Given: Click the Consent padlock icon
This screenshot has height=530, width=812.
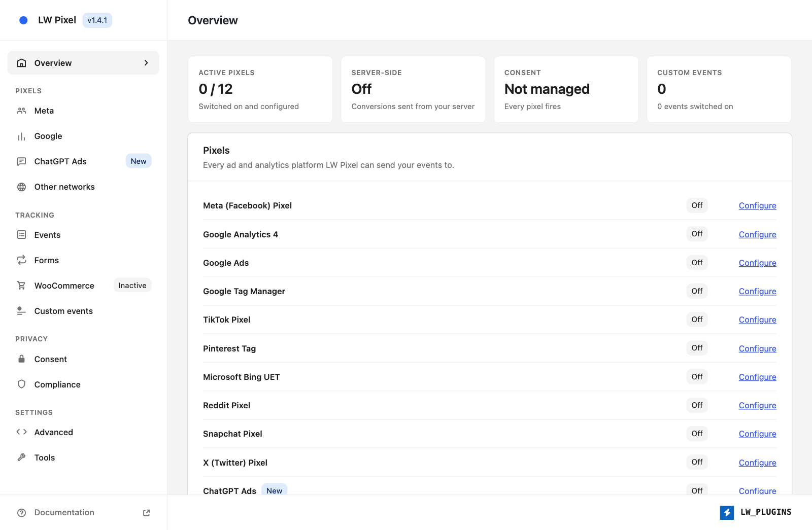Looking at the screenshot, I should click(21, 359).
